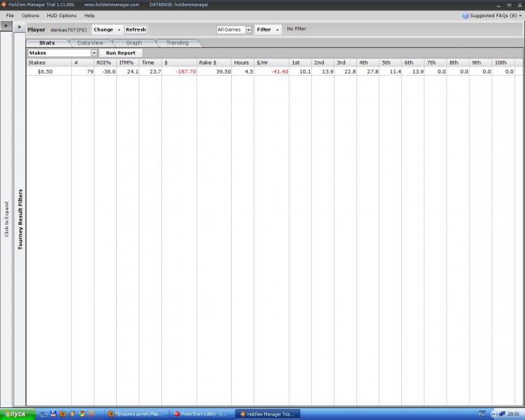Click the Time column header
Screen dimensions: 525x420
click(x=150, y=63)
